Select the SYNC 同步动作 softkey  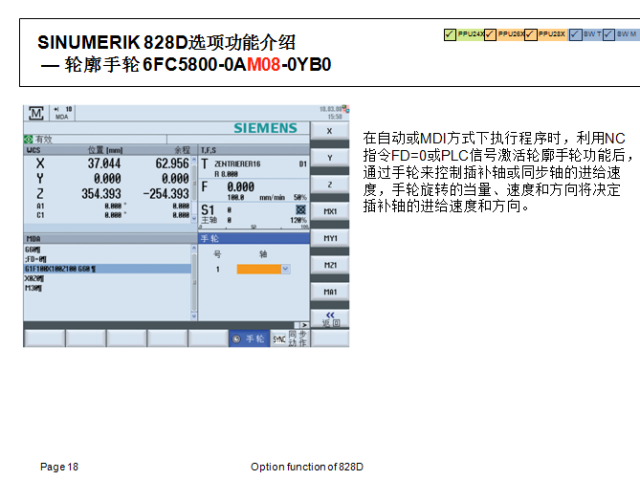pos(289,339)
